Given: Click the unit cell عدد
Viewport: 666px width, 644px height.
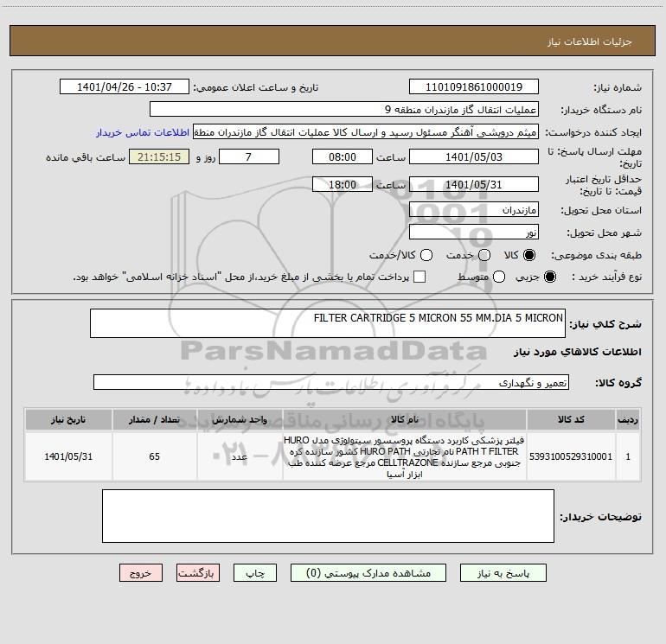Looking at the screenshot, I should [240, 456].
